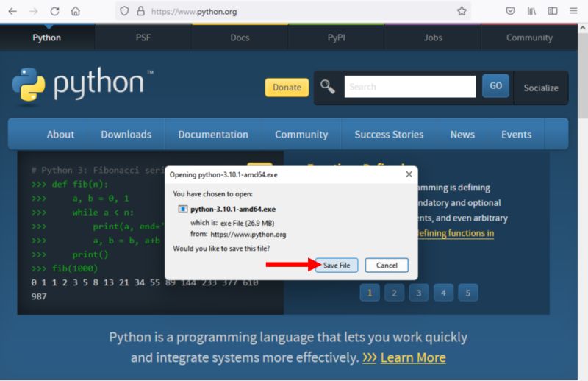Screen dimensions: 588x381
Task: Open the Documentation navigation menu
Action: [x=213, y=135]
